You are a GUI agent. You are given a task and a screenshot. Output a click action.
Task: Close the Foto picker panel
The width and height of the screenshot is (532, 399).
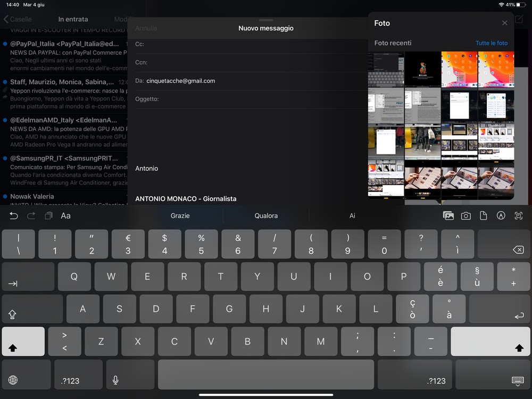pos(504,23)
